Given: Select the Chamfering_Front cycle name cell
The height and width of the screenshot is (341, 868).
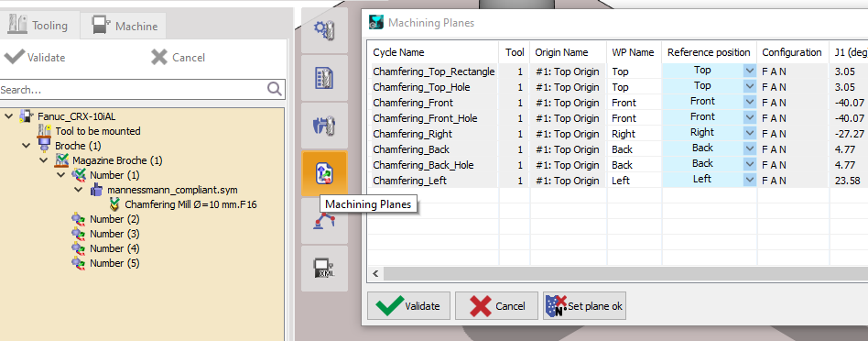Looking at the screenshot, I should (433, 103).
